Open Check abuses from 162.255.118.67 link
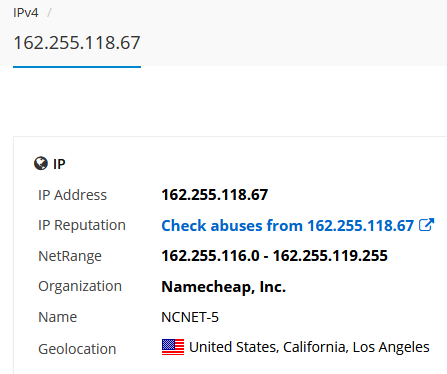Image resolution: width=447 pixels, height=374 pixels. tap(287, 225)
